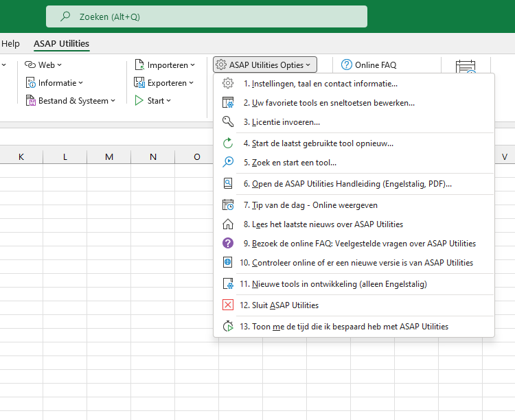Click the Exporteren icon

click(139, 83)
